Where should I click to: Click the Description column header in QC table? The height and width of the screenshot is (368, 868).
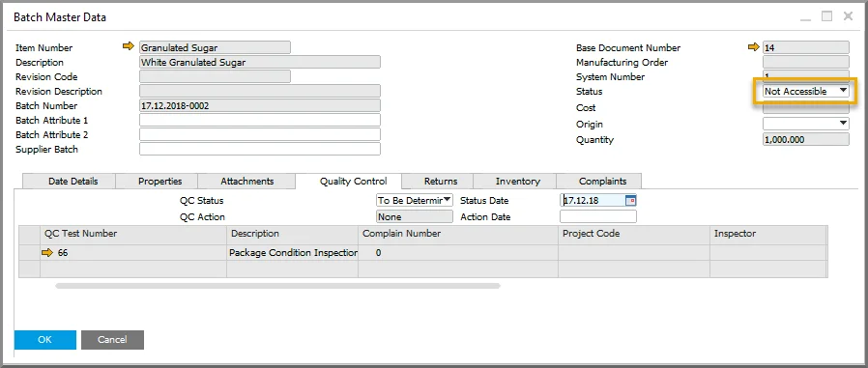[x=292, y=234]
